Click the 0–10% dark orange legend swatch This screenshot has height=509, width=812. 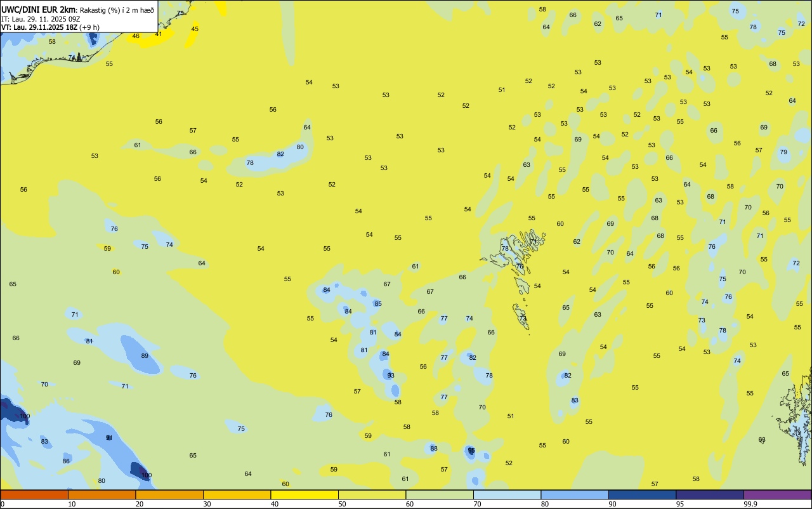(34, 494)
